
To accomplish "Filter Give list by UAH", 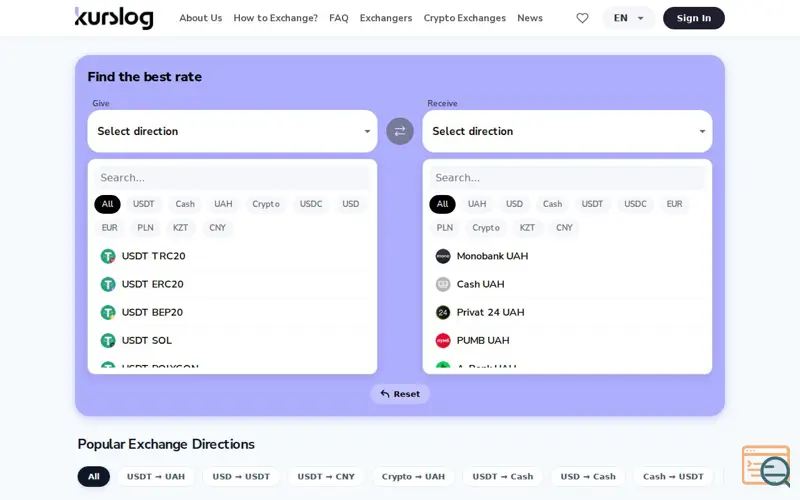I will click(x=223, y=204).
